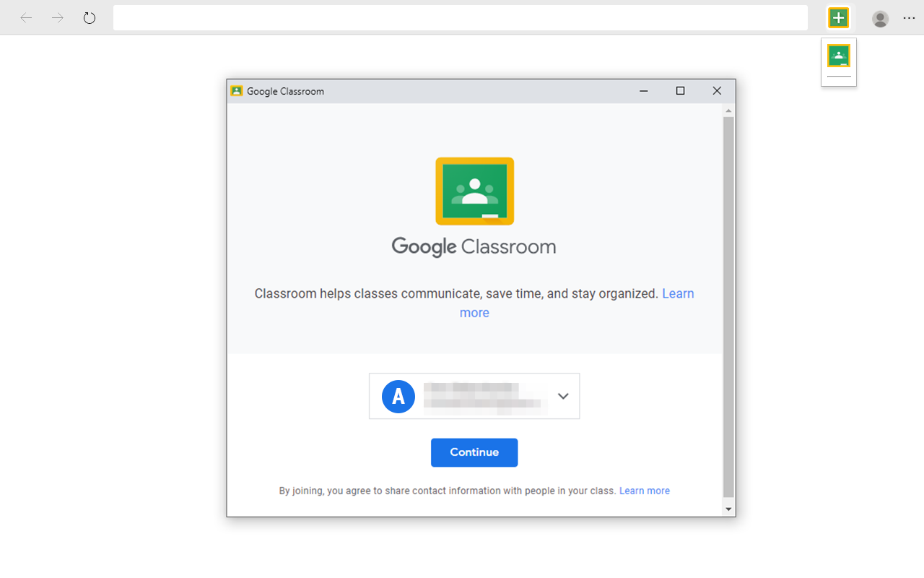Click the browser forward arrow
Viewport: 924px width, 578px height.
[58, 18]
